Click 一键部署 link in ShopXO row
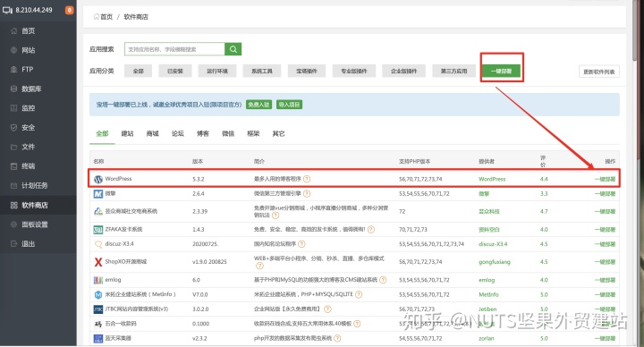Viewport: 644px width, 347px height. 605,261
